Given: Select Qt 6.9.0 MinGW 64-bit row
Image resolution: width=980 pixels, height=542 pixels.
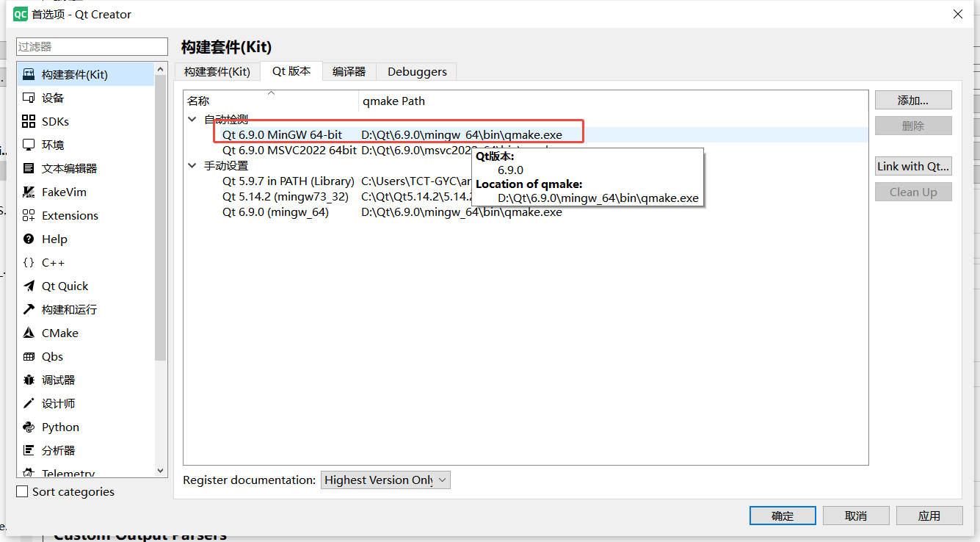Looking at the screenshot, I should pos(526,134).
